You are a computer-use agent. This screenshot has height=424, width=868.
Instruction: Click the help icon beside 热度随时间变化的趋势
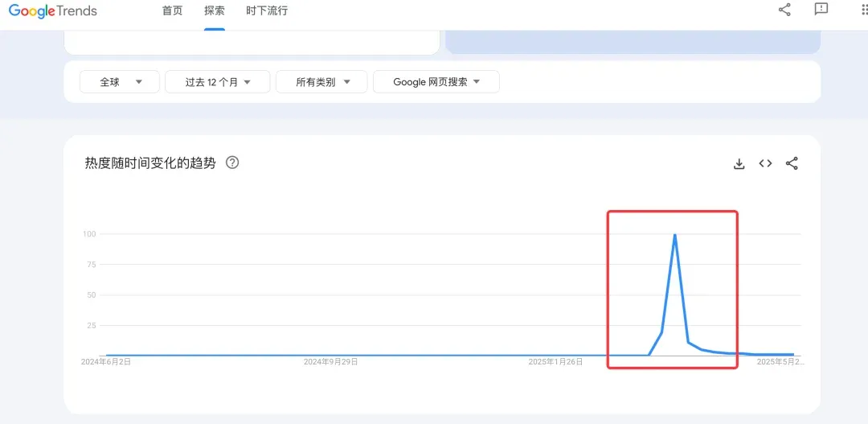pyautogui.click(x=232, y=163)
